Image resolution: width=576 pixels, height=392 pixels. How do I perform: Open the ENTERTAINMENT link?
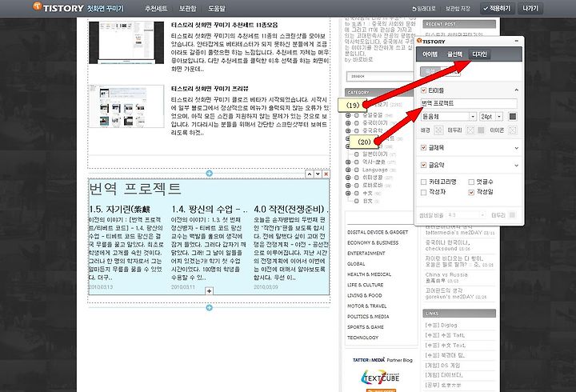coord(366,253)
